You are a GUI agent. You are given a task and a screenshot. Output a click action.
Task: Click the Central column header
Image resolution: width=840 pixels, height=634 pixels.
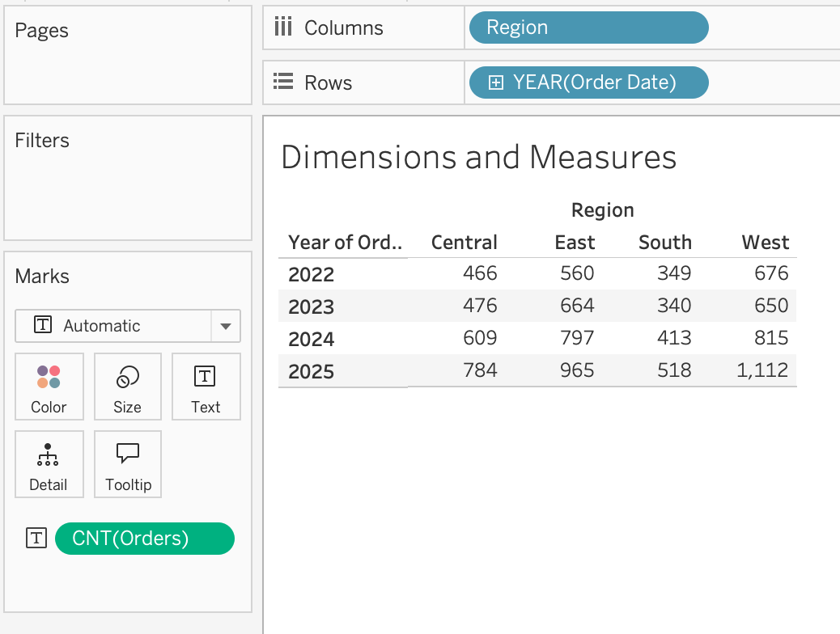[464, 242]
